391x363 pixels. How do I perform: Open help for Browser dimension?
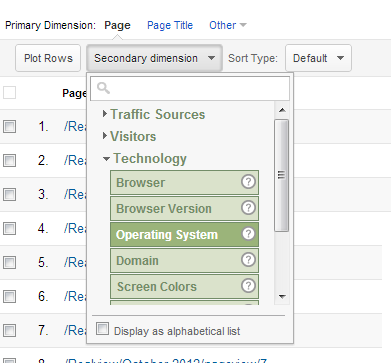pyautogui.click(x=248, y=182)
